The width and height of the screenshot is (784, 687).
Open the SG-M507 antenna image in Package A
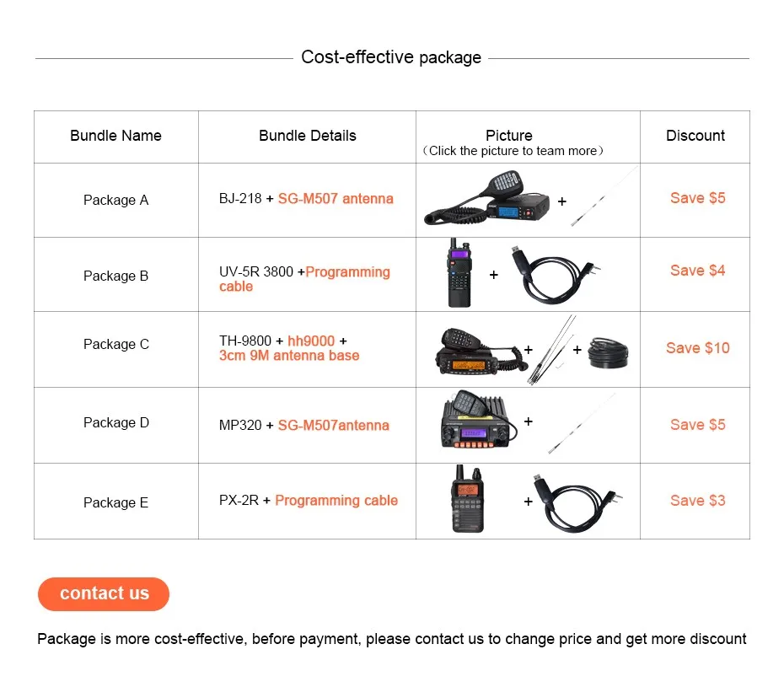[604, 196]
